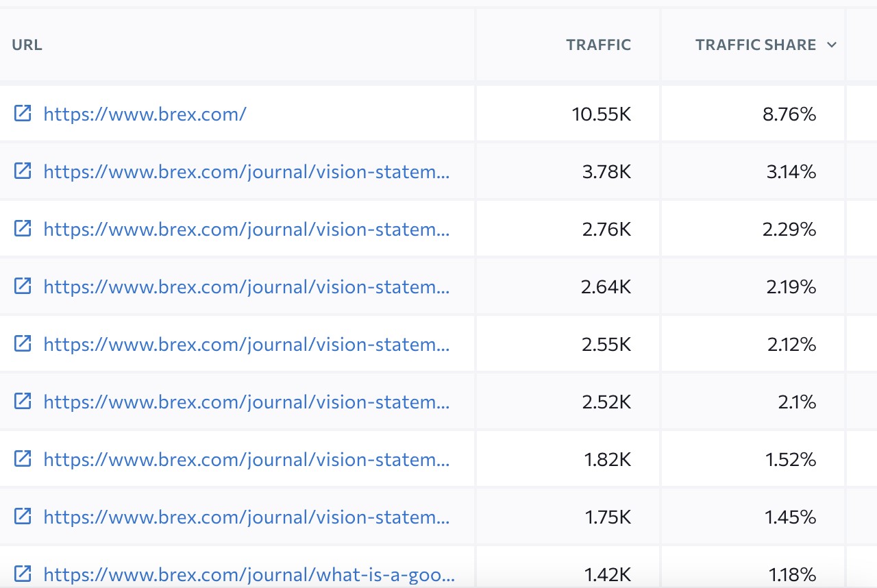Click external link icon in the 1.82K traffic row
Image resolution: width=877 pixels, height=588 pixels.
tap(23, 458)
